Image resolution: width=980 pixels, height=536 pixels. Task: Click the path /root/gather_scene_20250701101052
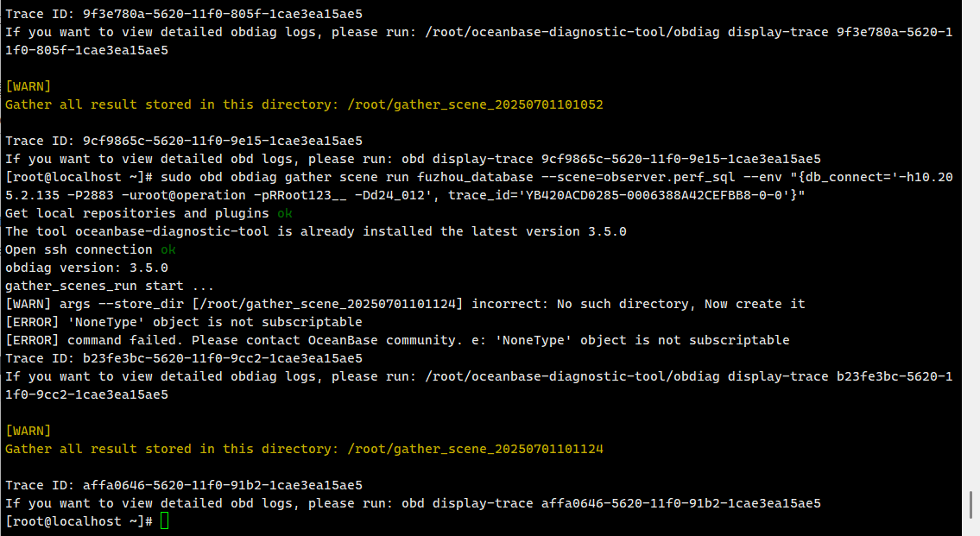475,104
